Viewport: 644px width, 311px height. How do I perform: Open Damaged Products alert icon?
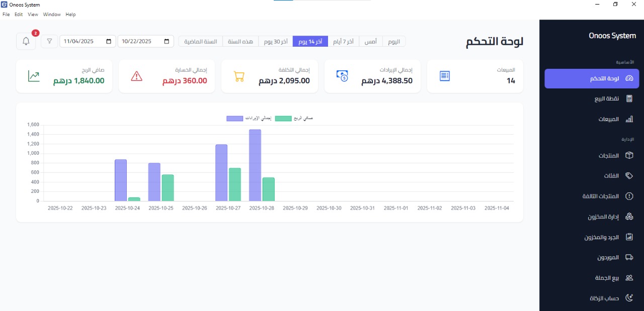(x=629, y=196)
